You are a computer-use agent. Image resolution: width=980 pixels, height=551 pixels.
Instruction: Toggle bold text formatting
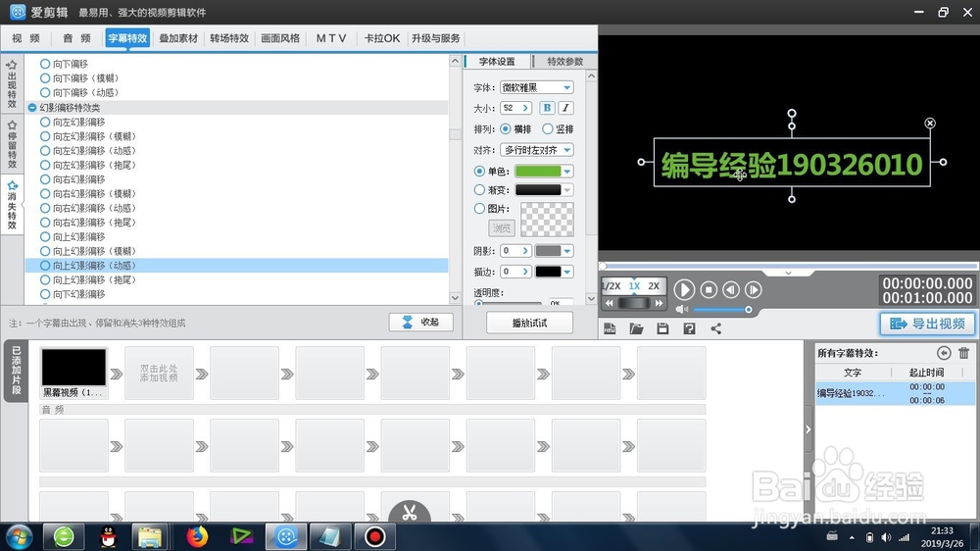(547, 108)
